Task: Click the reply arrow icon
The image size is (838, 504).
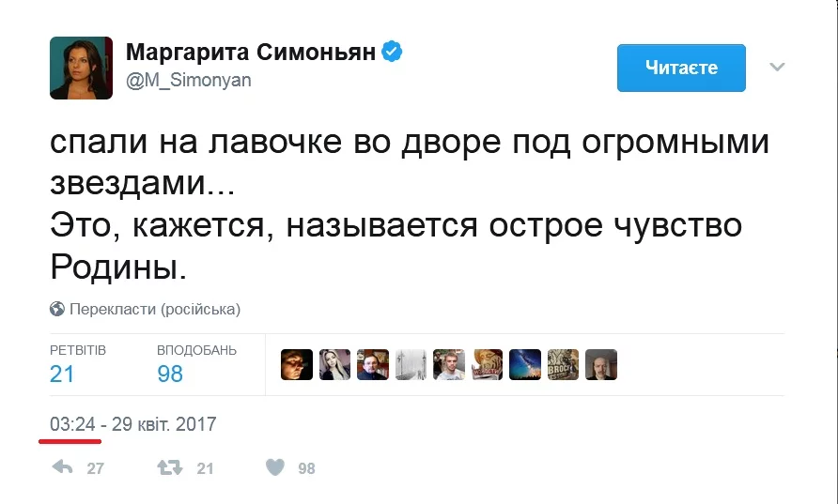Action: (63, 467)
